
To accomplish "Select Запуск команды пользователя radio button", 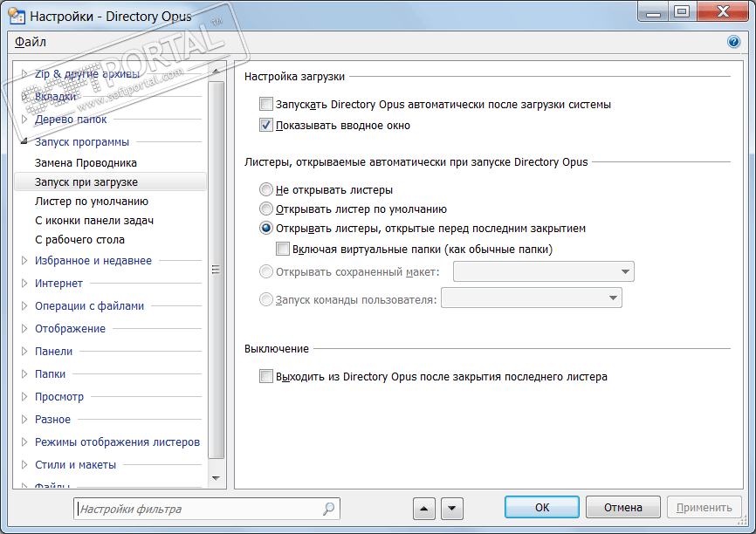I will point(265,299).
